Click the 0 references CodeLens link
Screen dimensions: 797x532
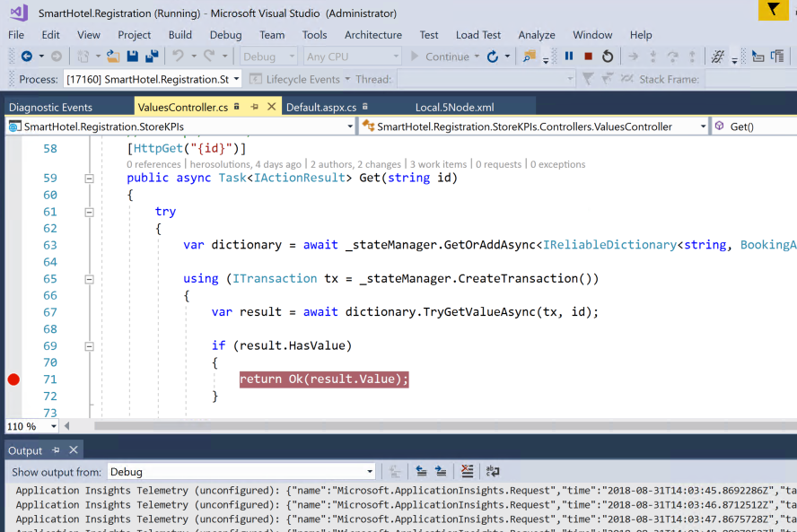(x=153, y=164)
